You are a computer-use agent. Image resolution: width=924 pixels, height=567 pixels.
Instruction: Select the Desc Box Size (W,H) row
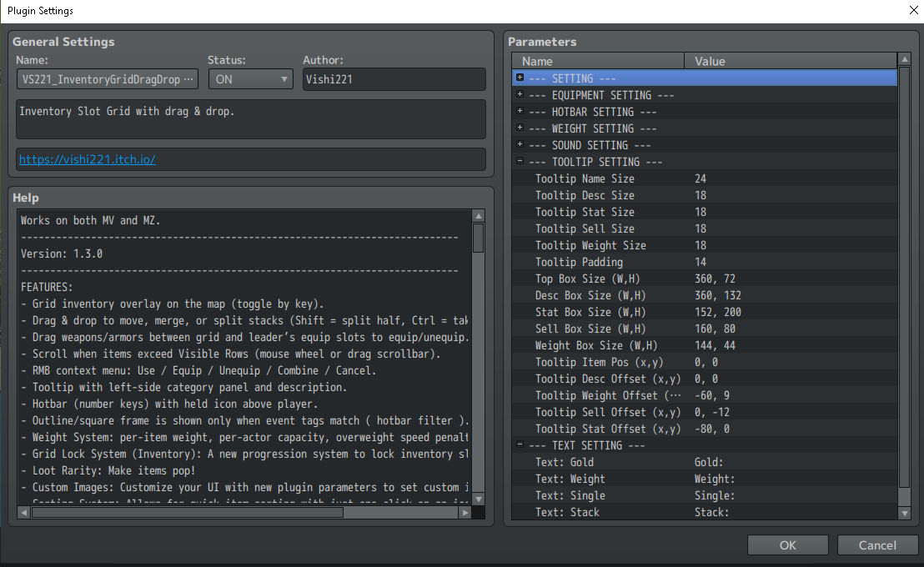[x=704, y=295]
